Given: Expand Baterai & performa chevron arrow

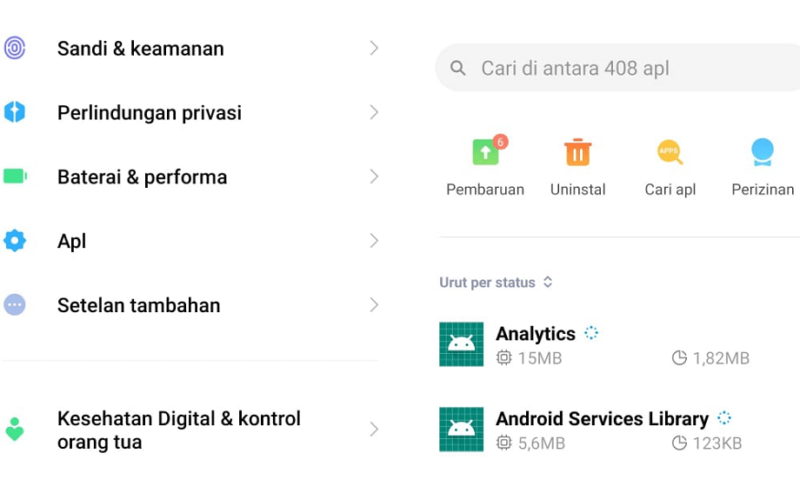Looking at the screenshot, I should click(x=374, y=177).
